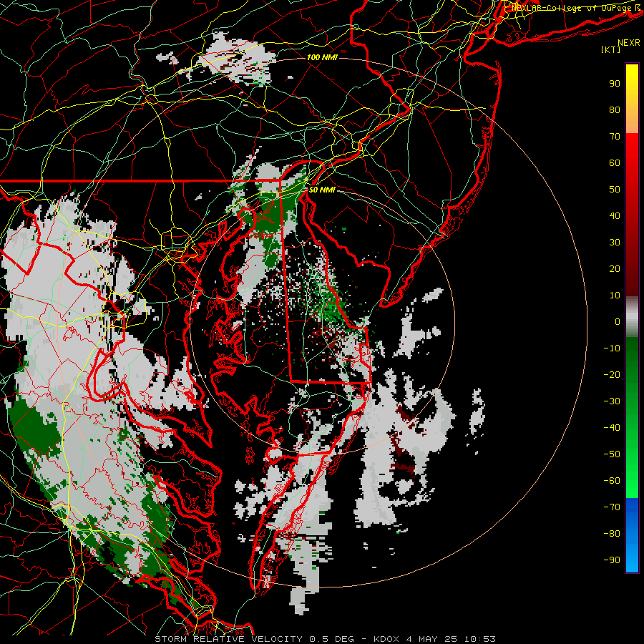644x644 pixels.
Task: Click the positive '90' velocity scale label
Action: point(615,84)
